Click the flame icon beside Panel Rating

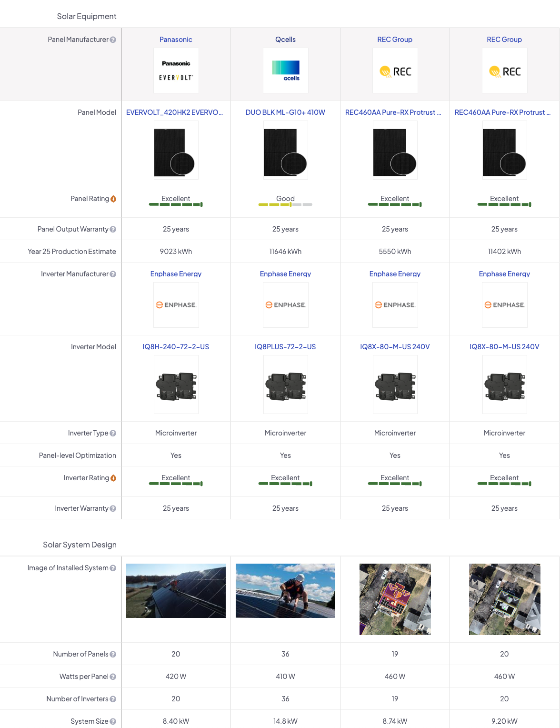113,199
